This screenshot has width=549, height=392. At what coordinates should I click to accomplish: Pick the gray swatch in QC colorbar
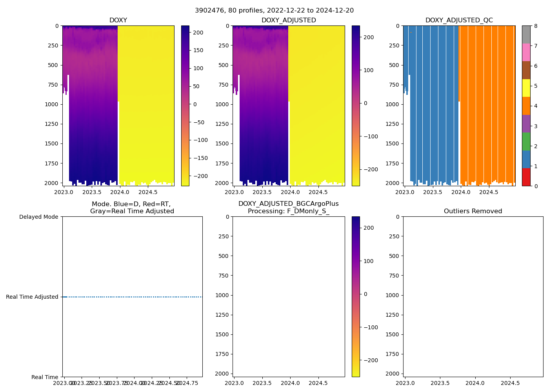(526, 34)
